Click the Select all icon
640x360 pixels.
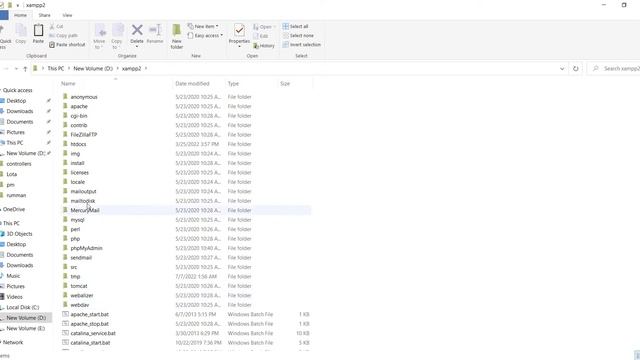286,27
